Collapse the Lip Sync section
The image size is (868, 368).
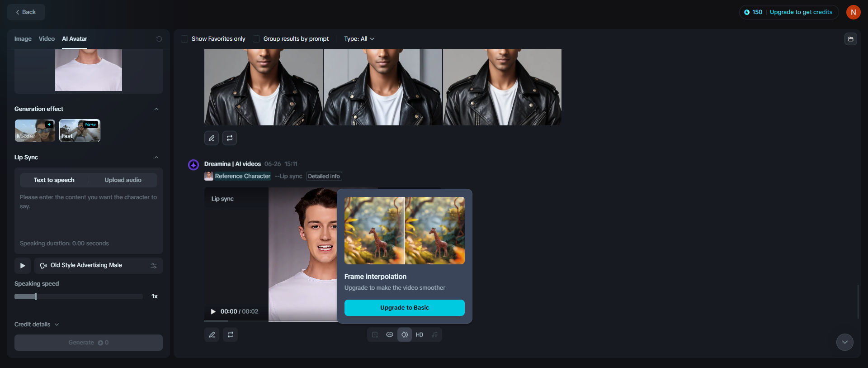[x=156, y=158]
